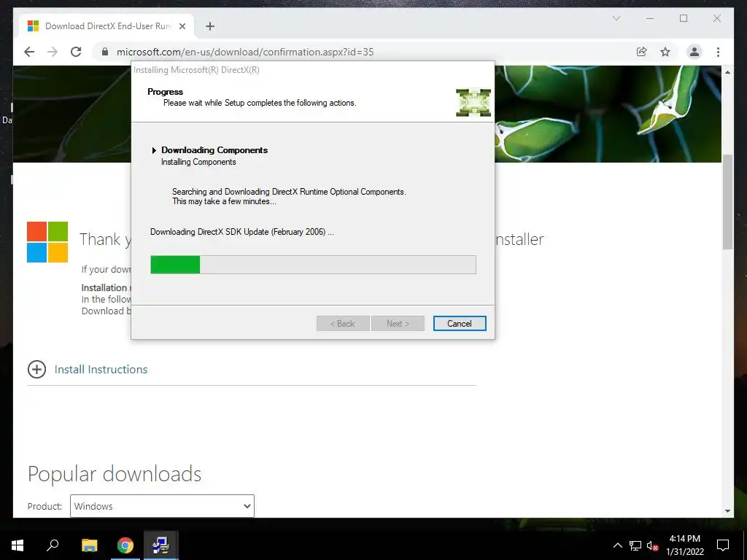Click the Chrome forward arrow
Viewport: 747px width, 560px height.
pos(53,52)
